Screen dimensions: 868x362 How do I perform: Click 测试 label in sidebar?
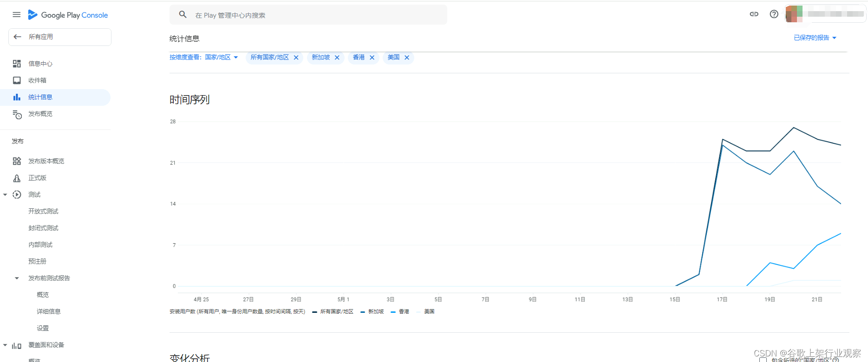34,194
